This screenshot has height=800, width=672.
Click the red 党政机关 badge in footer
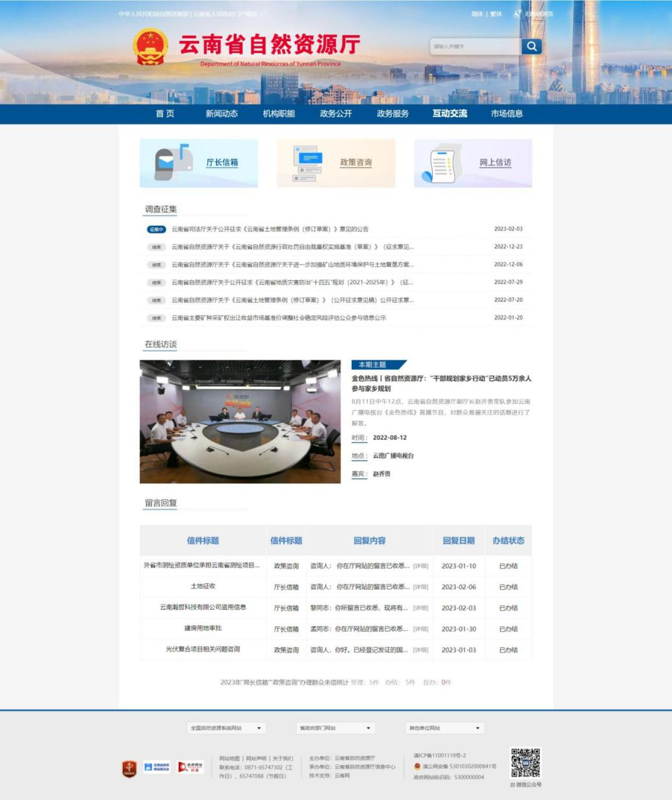point(129,768)
